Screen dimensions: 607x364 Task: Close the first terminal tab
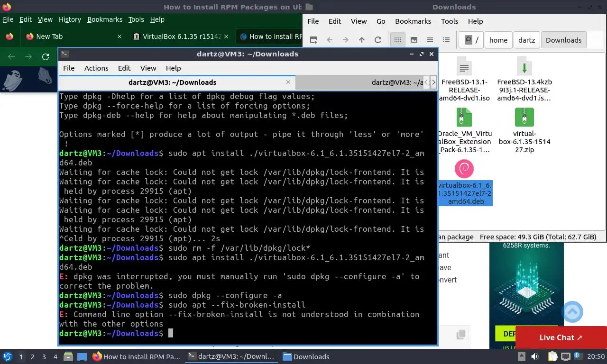[x=288, y=82]
